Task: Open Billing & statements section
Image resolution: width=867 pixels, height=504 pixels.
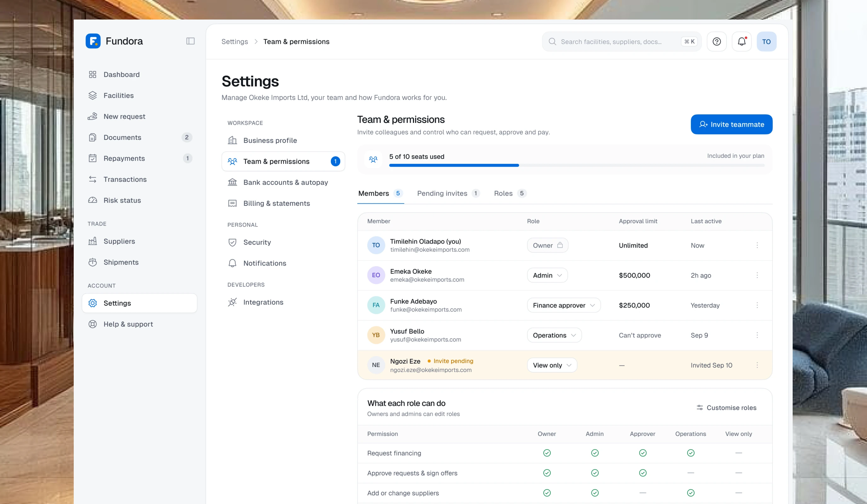Action: point(284,203)
